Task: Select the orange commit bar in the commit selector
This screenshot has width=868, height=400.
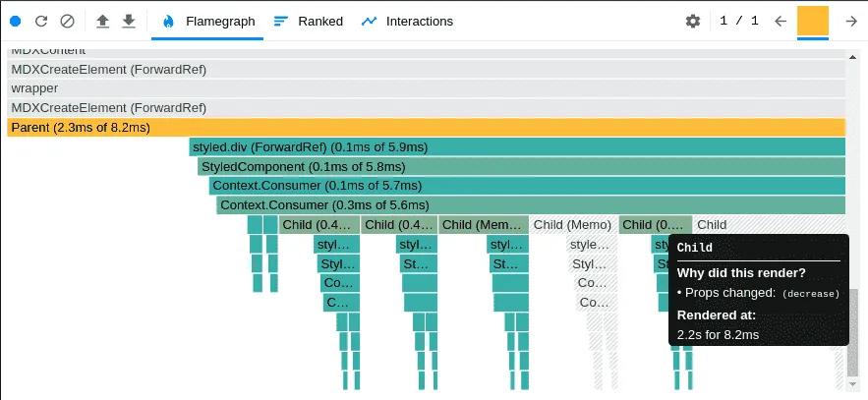Action: click(x=813, y=21)
